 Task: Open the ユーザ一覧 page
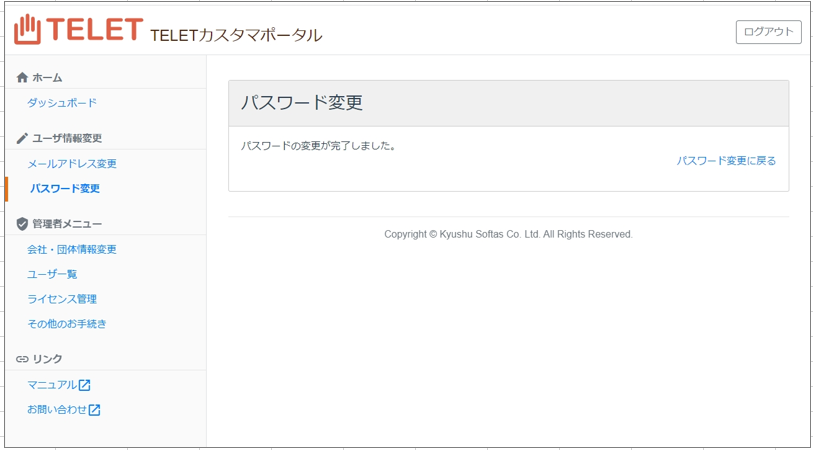(52, 274)
